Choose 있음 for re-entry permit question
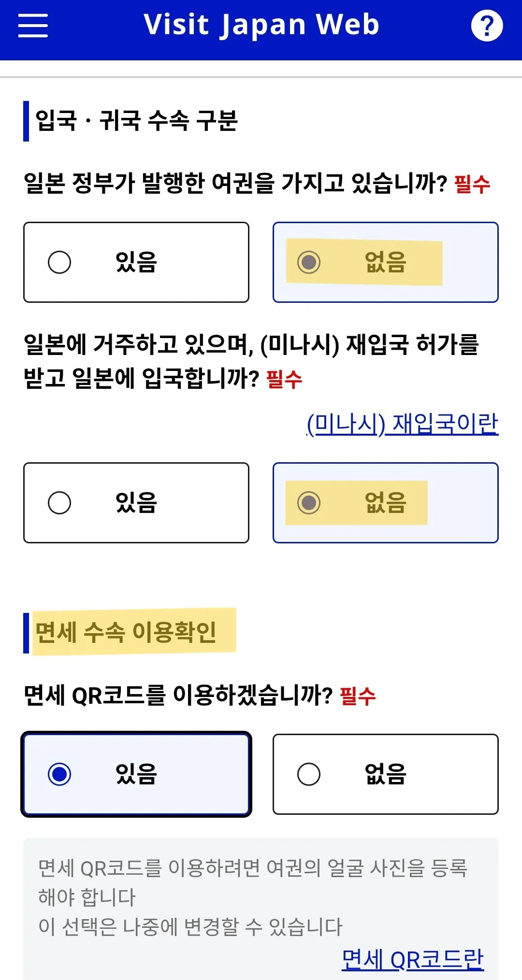This screenshot has height=980, width=522. click(136, 503)
